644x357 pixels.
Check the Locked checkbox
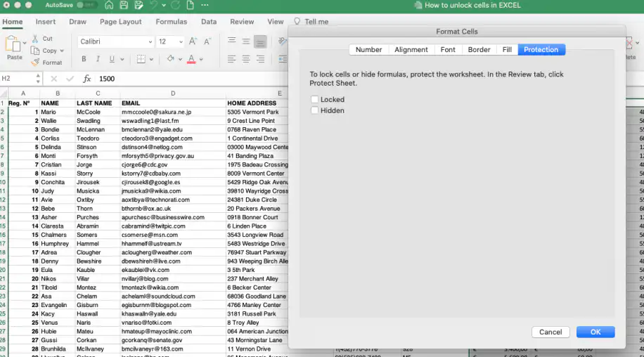pos(314,99)
